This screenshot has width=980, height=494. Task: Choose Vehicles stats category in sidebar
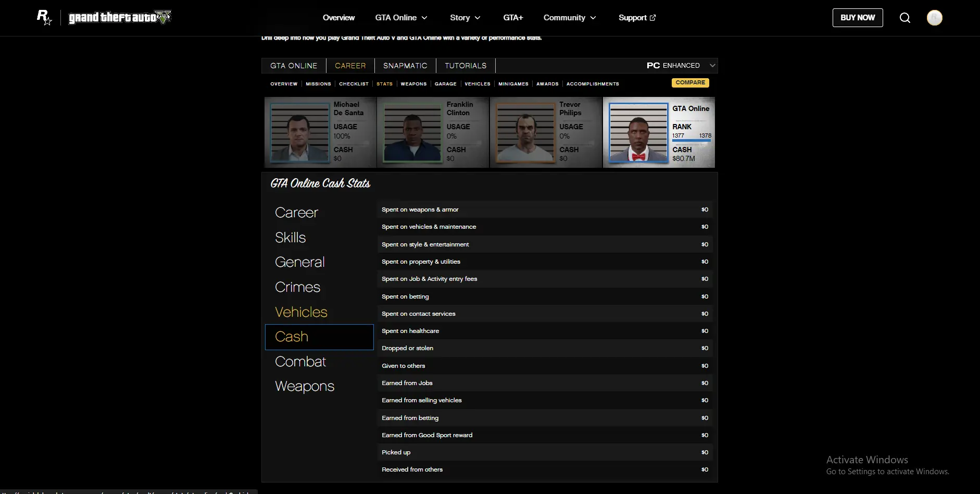click(301, 312)
